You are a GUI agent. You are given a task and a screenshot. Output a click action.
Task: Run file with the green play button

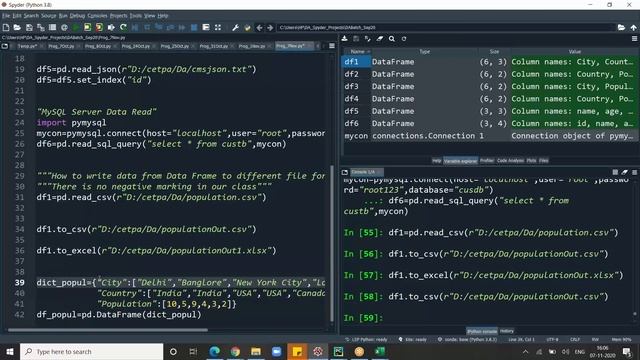pyautogui.click(x=76, y=27)
